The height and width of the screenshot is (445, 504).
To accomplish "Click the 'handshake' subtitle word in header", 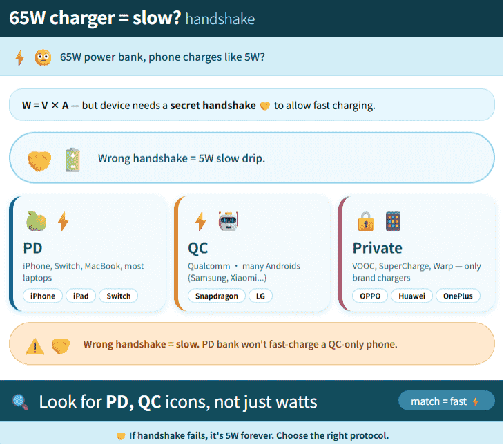I will pyautogui.click(x=220, y=19).
